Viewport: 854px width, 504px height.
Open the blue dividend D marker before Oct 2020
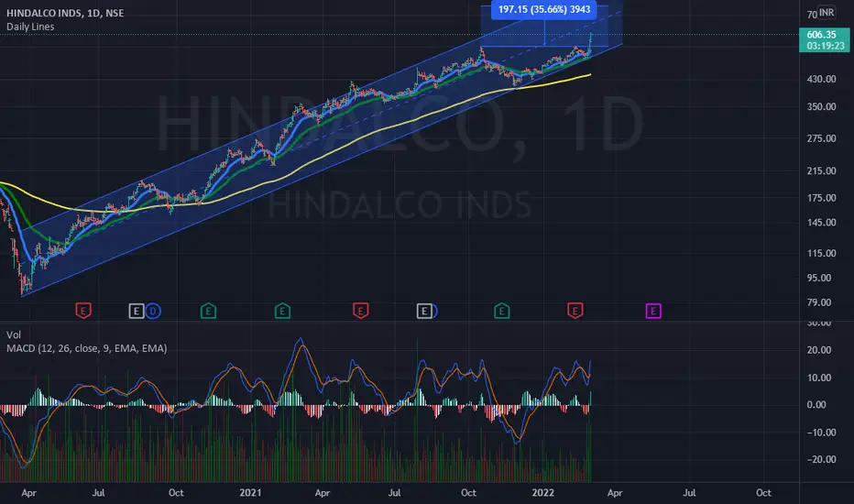pyautogui.click(x=153, y=312)
